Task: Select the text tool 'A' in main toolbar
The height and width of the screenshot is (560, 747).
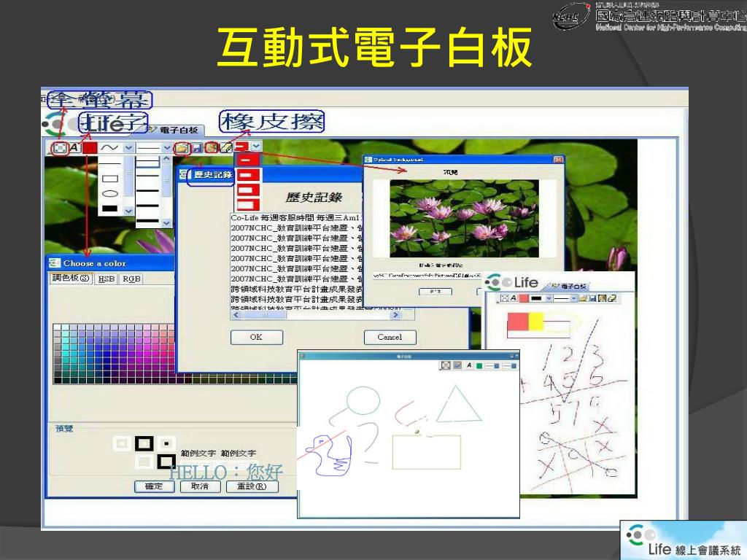Action: [x=75, y=148]
